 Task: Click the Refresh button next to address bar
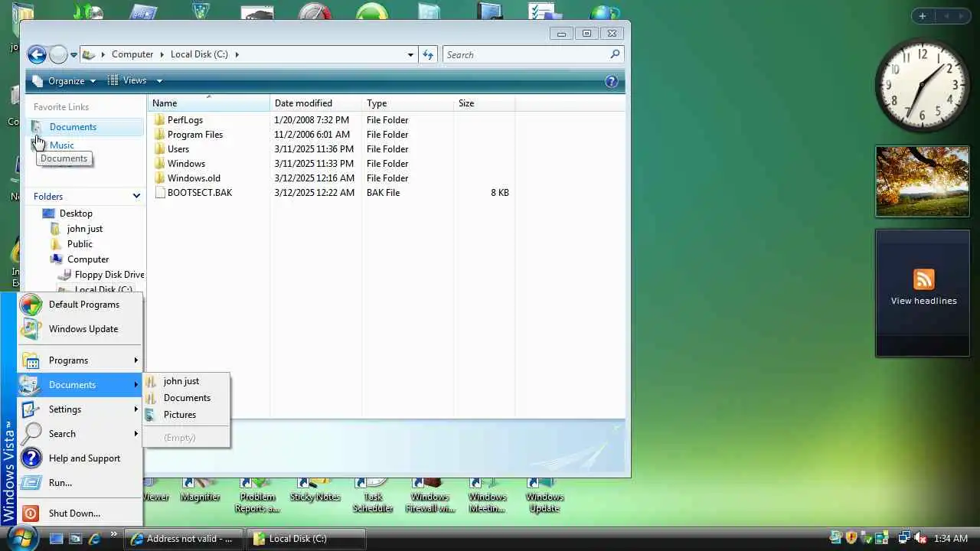click(x=428, y=54)
